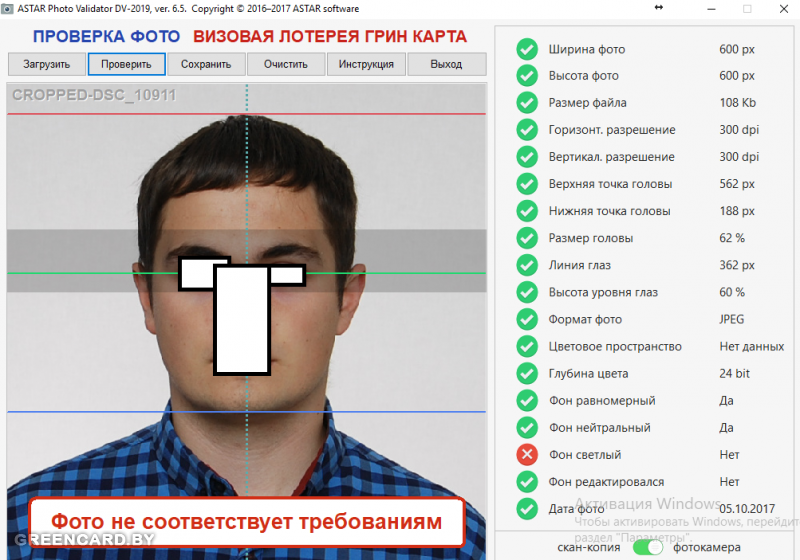Click the red X icon beside Фон светлый
The image size is (800, 560).
tap(527, 455)
